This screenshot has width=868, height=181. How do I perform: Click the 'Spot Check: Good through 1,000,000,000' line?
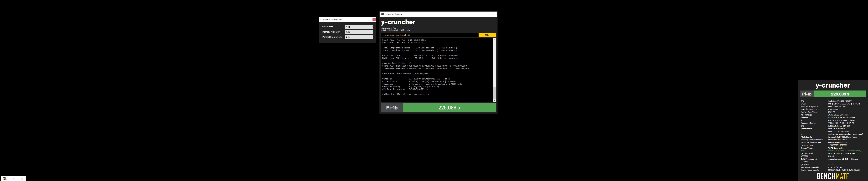click(x=405, y=73)
